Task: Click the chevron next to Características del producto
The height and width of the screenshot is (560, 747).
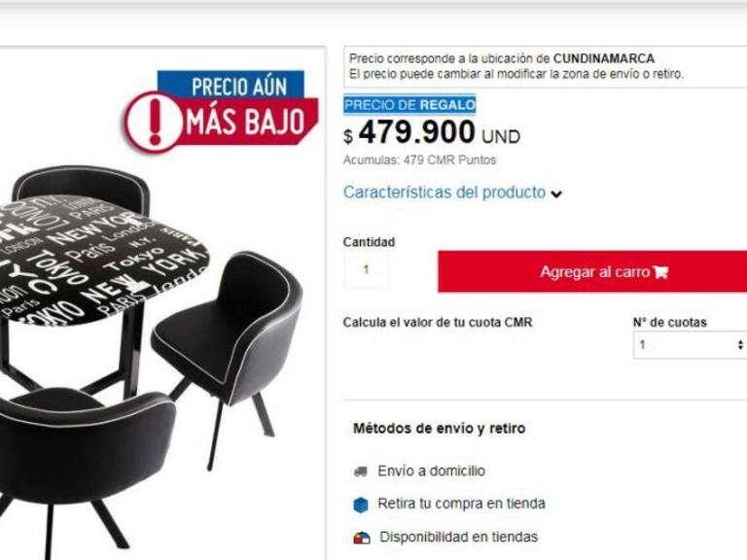Action: [556, 193]
